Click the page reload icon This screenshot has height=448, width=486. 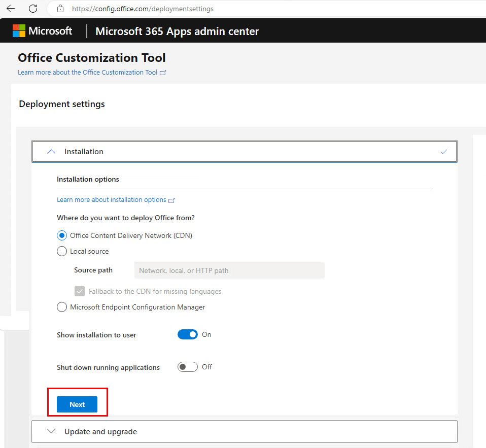coord(33,8)
